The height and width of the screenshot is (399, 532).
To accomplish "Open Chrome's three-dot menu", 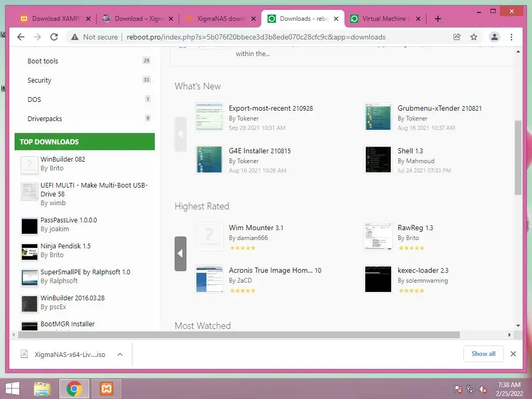I will click(x=511, y=37).
